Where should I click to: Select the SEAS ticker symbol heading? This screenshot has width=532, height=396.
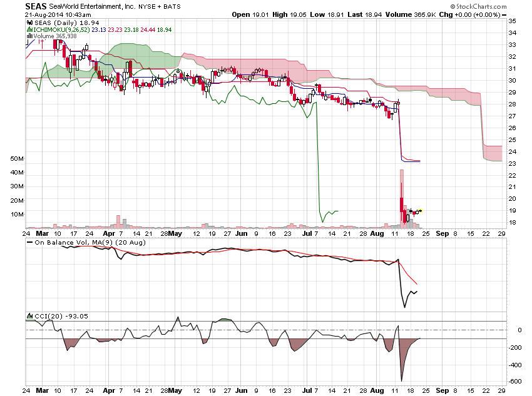36,6
